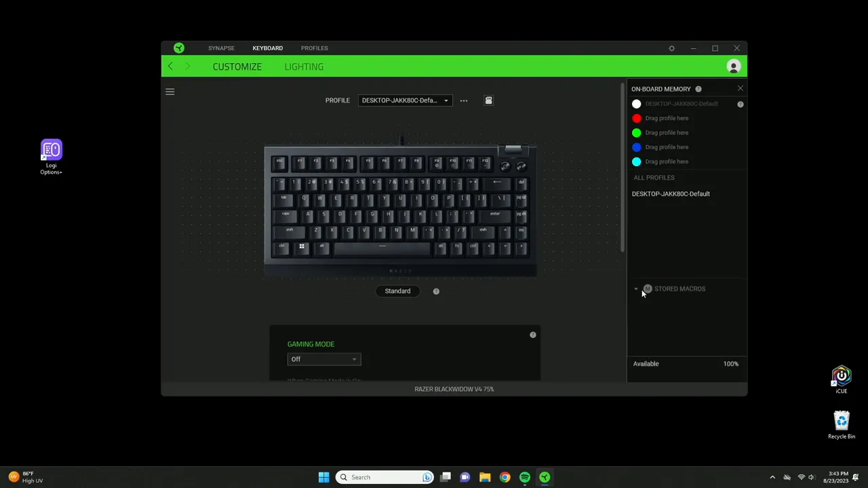This screenshot has height=488, width=868.
Task: Open File Explorer from taskbar
Action: tap(485, 477)
